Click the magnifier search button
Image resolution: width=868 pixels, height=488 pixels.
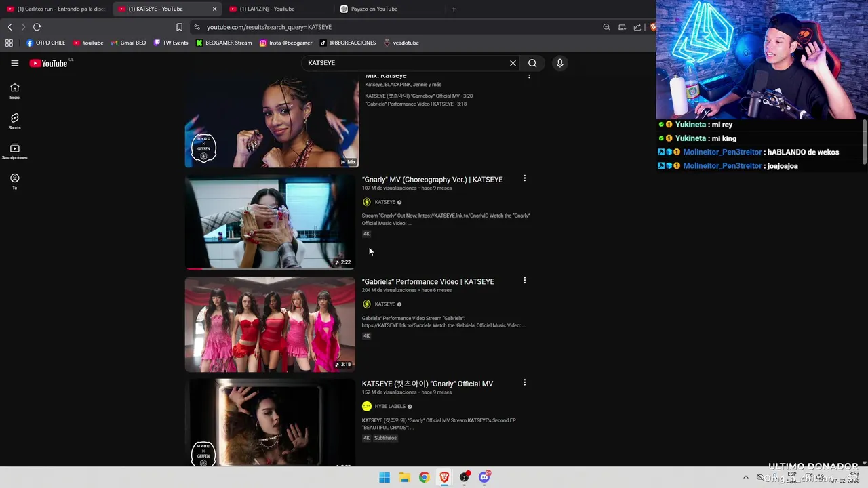532,63
